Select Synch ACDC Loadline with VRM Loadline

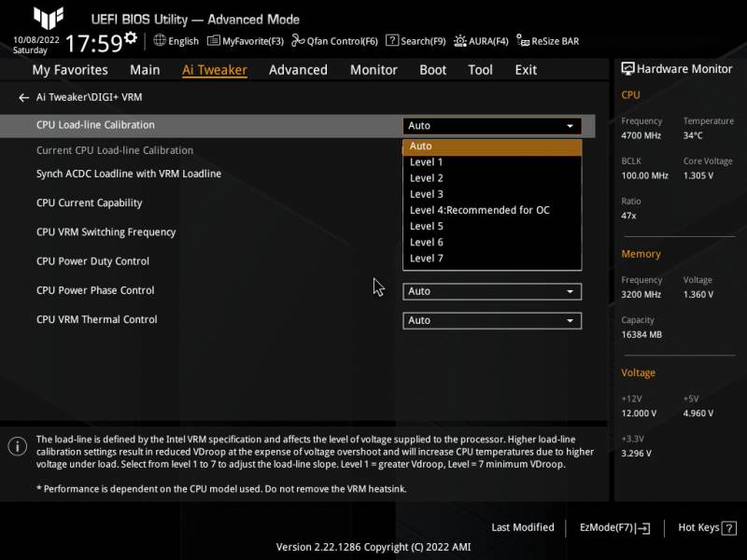(x=129, y=174)
